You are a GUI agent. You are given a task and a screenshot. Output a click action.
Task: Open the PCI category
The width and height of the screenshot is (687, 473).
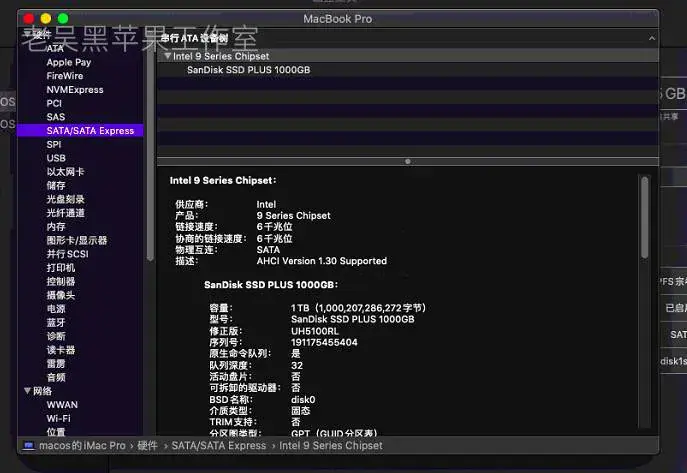[x=54, y=103]
